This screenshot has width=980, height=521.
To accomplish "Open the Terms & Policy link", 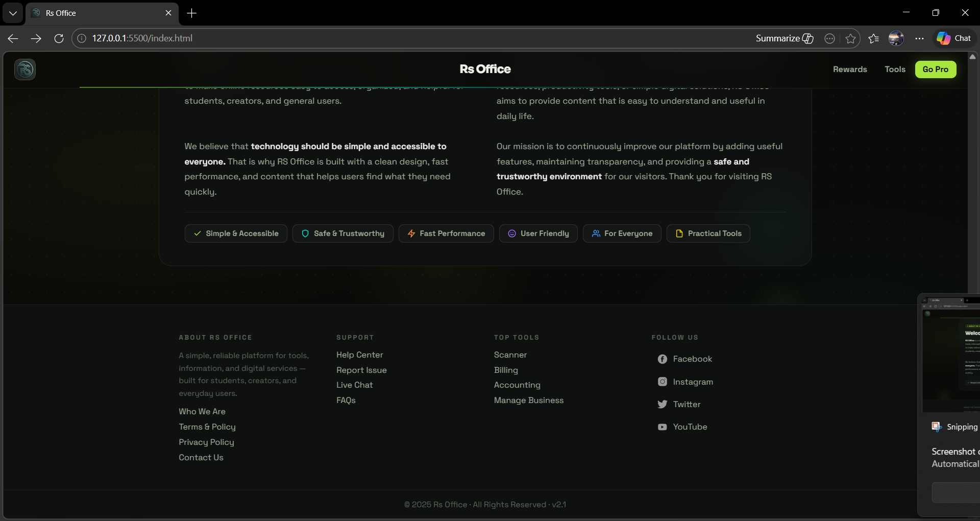I will coord(207,427).
